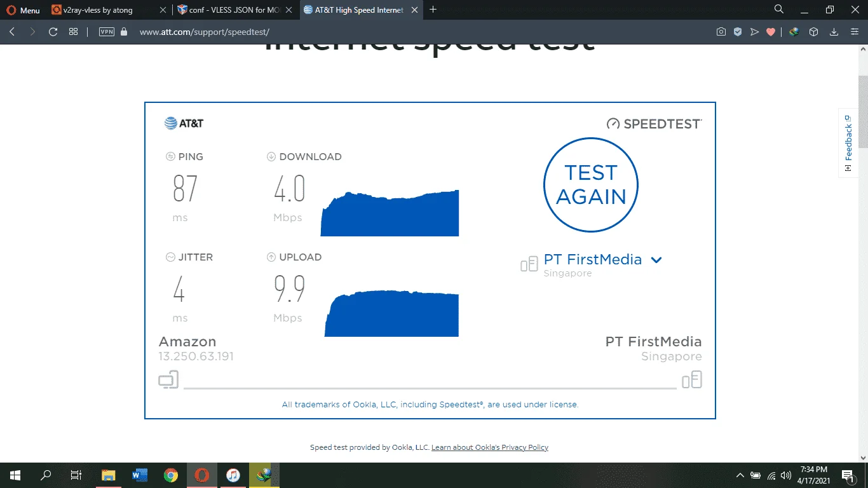This screenshot has width=868, height=488.
Task: Click the IDM extension icon in toolbar
Action: (794, 32)
